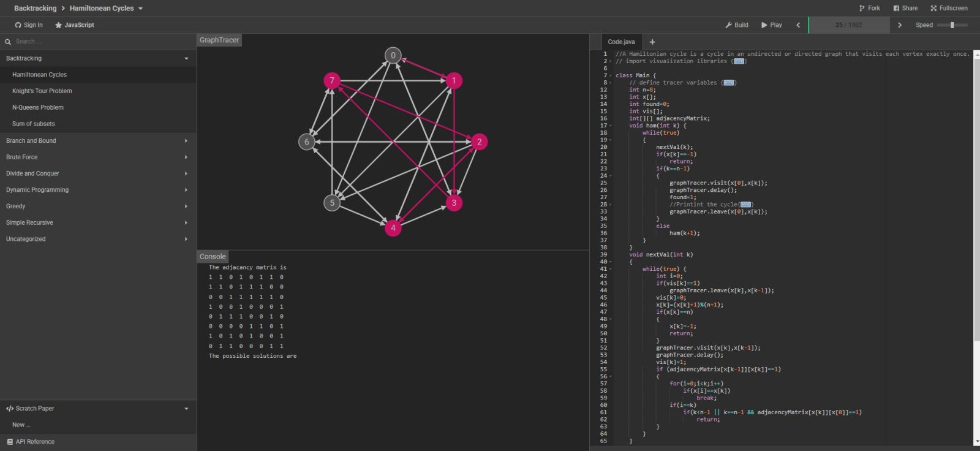The height and width of the screenshot is (451, 980).
Task: Click the Fork icon in header
Action: click(862, 9)
